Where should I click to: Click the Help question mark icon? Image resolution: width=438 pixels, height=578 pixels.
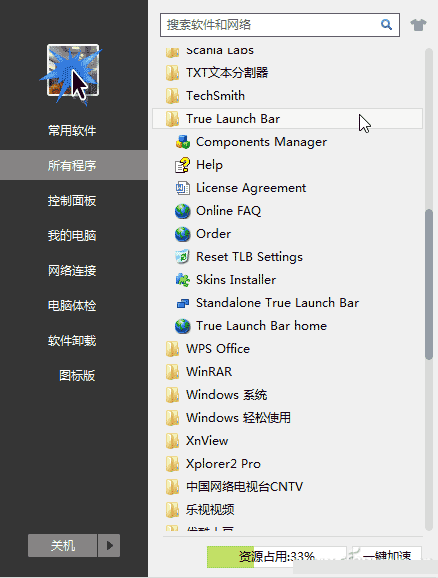pyautogui.click(x=182, y=165)
